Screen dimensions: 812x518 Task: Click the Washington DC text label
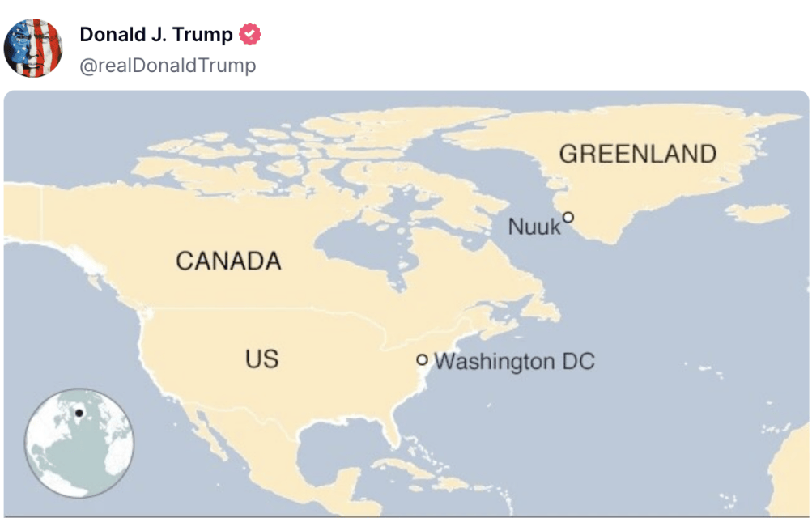(x=515, y=361)
